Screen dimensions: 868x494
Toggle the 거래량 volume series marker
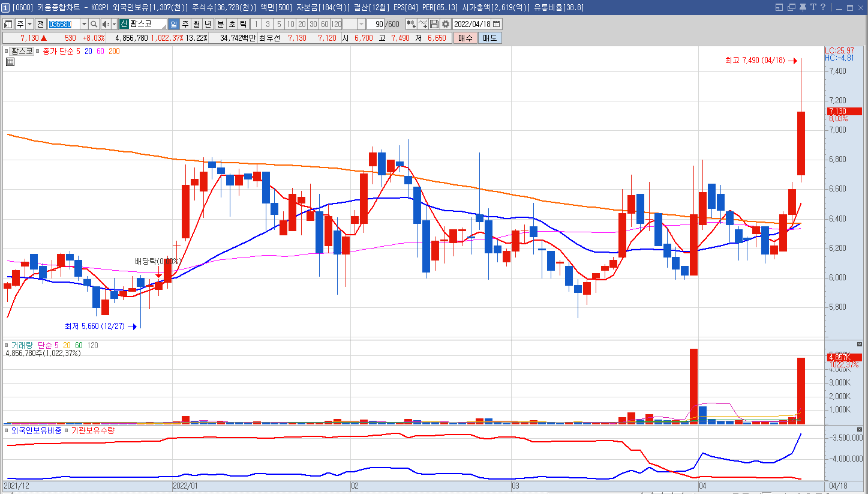pos(7,345)
